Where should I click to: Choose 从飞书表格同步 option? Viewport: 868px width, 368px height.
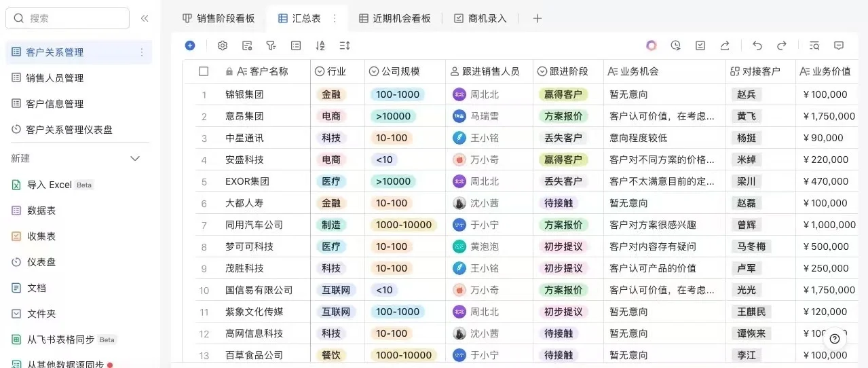(64, 339)
